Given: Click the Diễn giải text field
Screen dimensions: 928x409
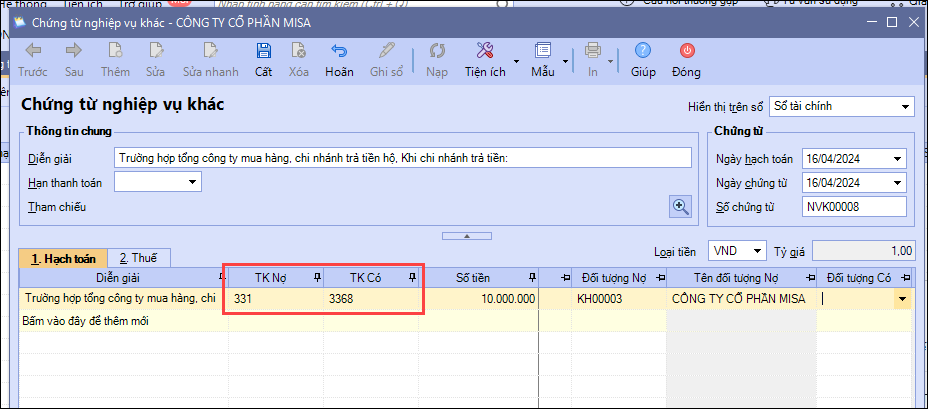Looking at the screenshot, I should [x=402, y=158].
